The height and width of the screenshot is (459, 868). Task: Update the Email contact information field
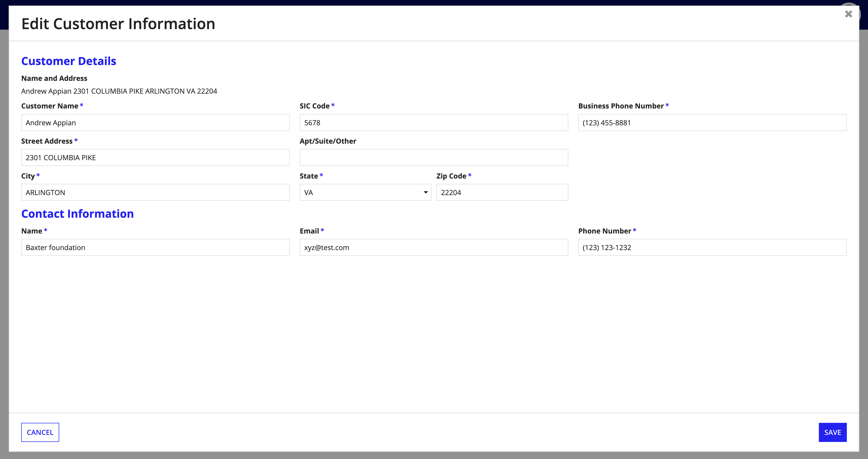click(x=434, y=247)
